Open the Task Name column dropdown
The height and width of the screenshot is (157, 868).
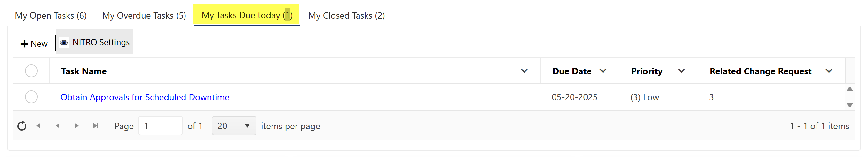coord(524,71)
